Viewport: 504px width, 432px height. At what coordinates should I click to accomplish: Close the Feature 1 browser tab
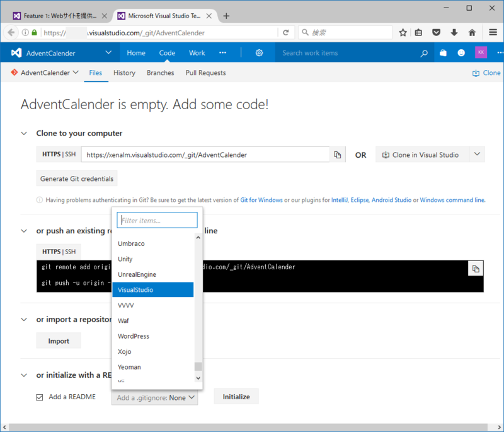[105, 16]
